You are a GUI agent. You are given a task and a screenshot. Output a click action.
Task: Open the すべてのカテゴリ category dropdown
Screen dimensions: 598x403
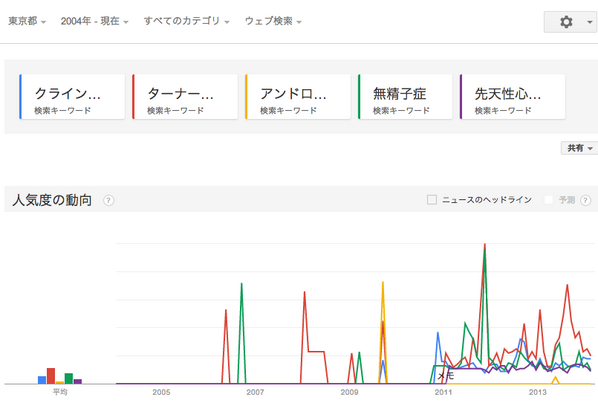(186, 21)
